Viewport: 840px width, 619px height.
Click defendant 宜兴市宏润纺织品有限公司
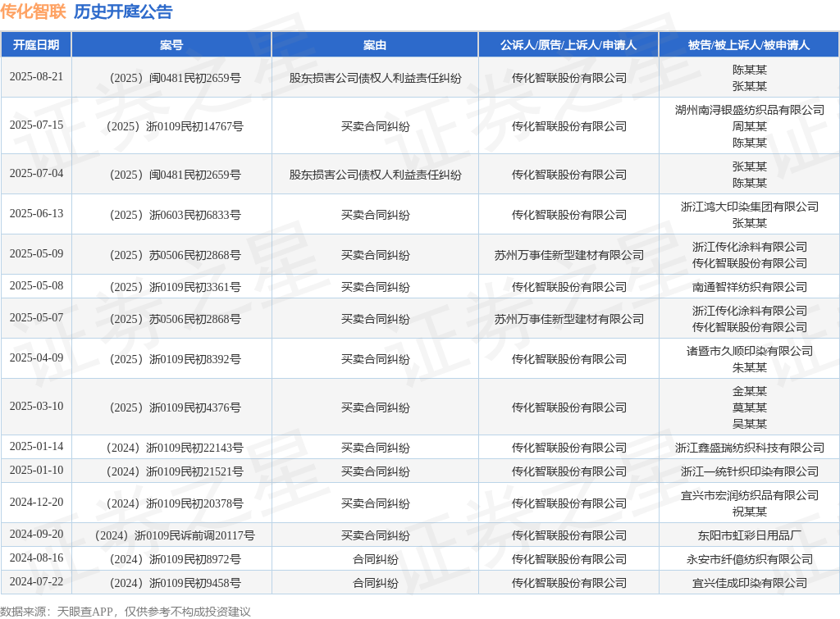[x=750, y=496]
